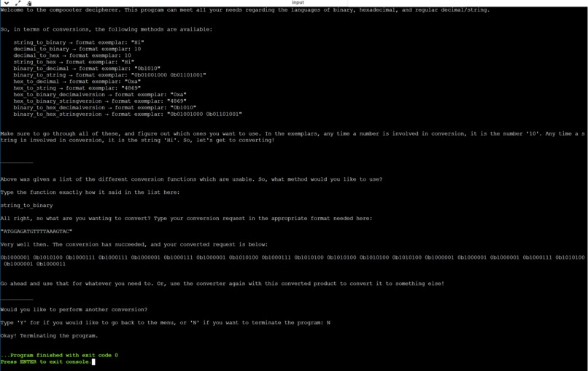588x371 pixels.
Task: Collapse the console with the chevron icon
Action: pos(7,3)
